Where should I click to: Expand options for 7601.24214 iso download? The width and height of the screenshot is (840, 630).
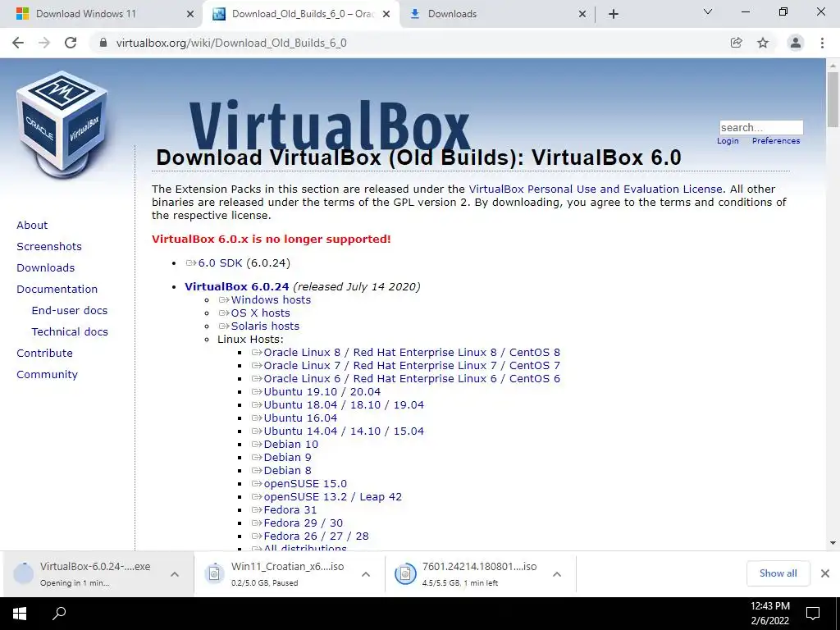click(557, 574)
